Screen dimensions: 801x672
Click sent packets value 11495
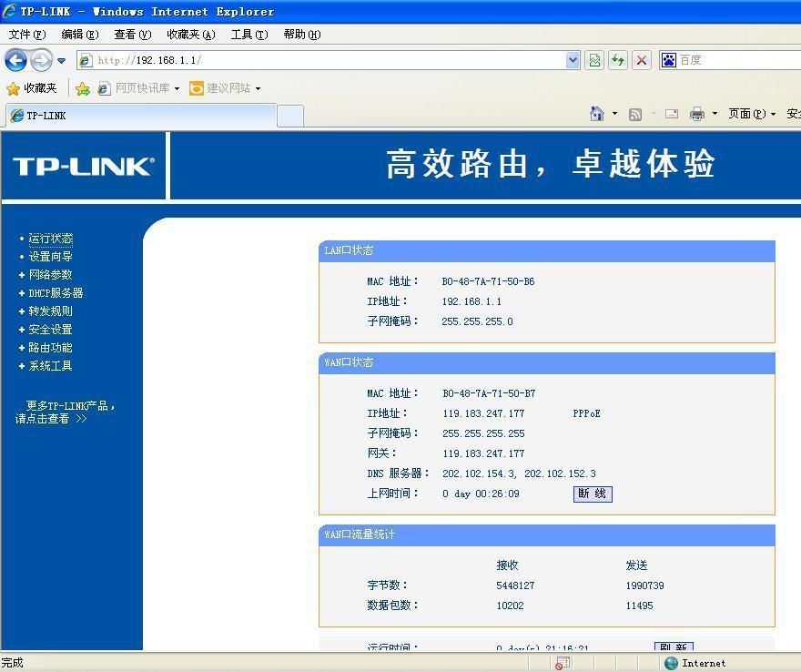click(640, 606)
